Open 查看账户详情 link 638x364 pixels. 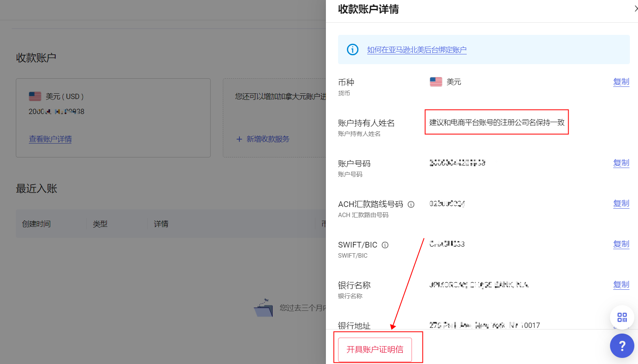[x=50, y=139]
